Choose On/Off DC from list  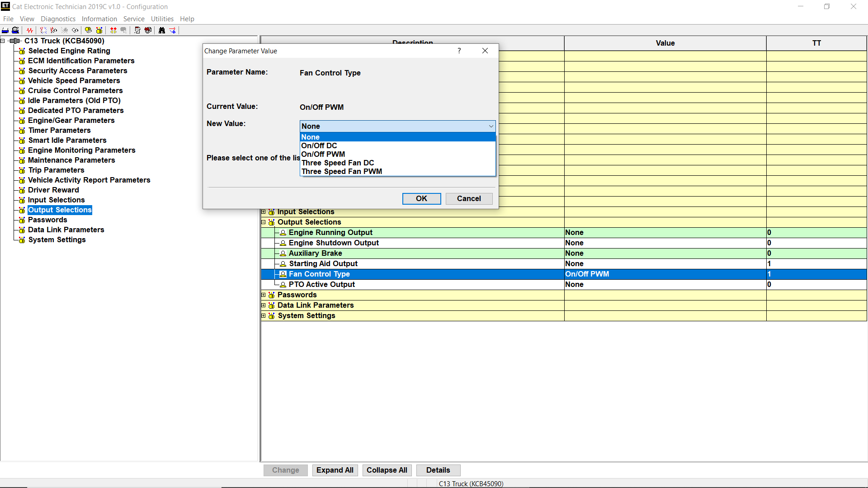tap(319, 145)
